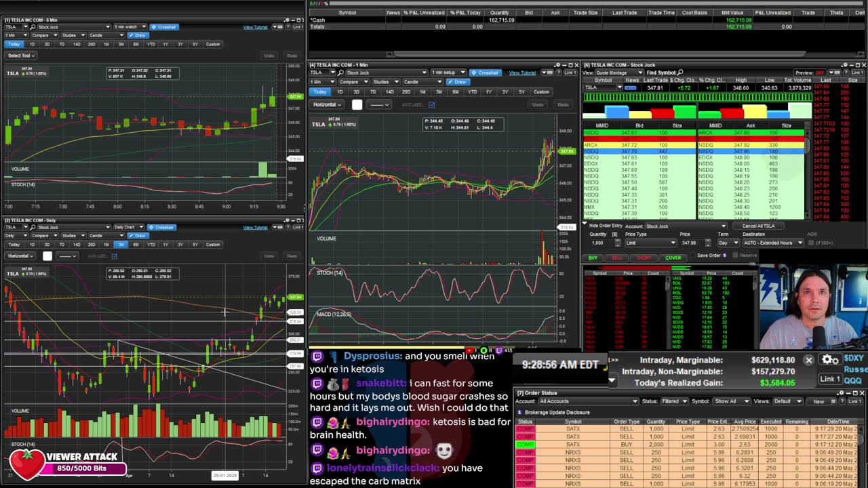Click the Quantity input field showing 1,000
868x488 pixels.
coord(601,243)
